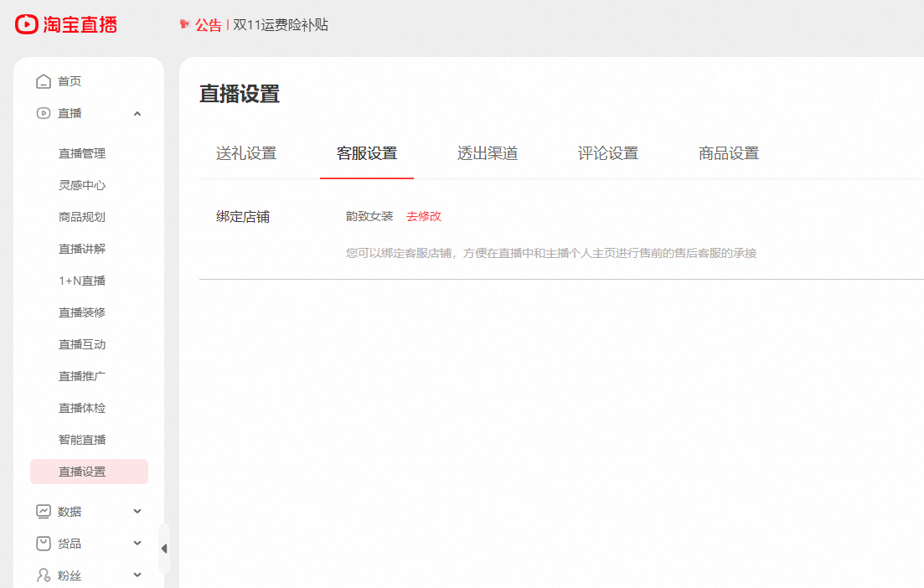Click the 直播设置 page heading
Viewport: 924px width, 588px height.
tap(240, 94)
